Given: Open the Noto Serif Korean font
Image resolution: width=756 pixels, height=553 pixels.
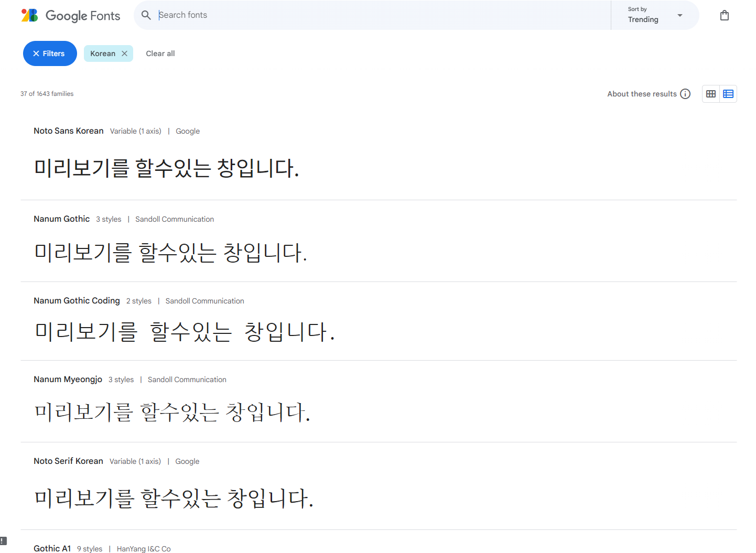Looking at the screenshot, I should 68,461.
